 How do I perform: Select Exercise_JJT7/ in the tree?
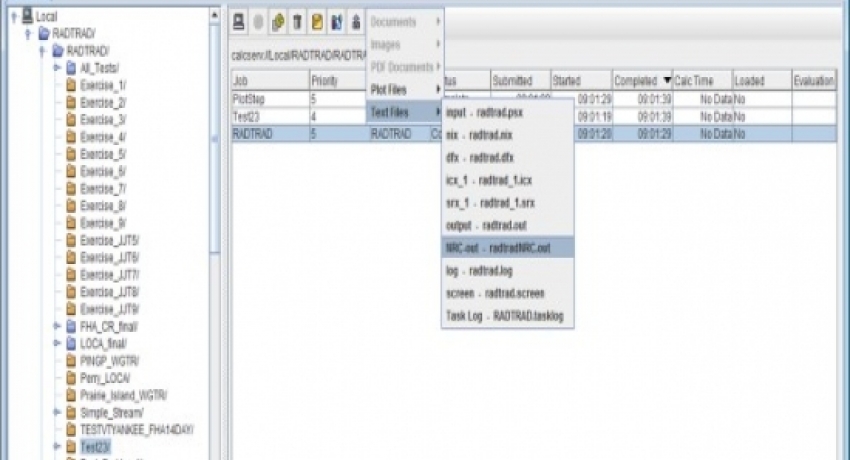(x=110, y=275)
